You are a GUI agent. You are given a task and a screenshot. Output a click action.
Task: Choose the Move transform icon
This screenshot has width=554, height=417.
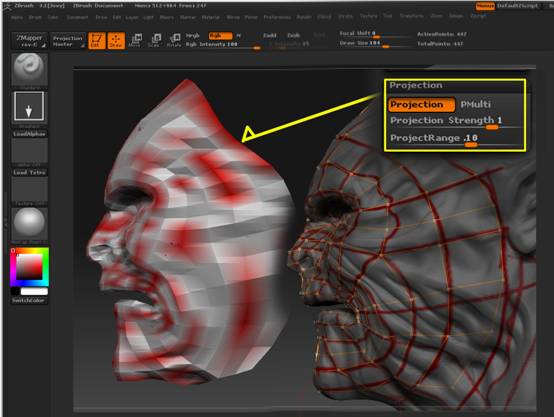pos(135,40)
